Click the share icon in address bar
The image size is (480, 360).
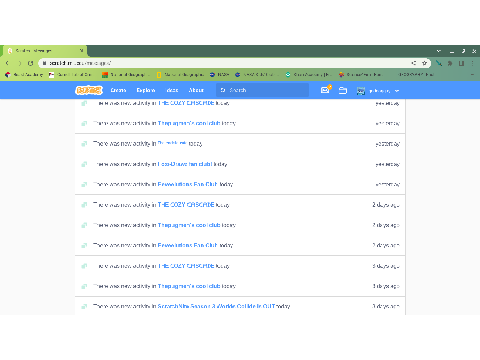pos(414,63)
